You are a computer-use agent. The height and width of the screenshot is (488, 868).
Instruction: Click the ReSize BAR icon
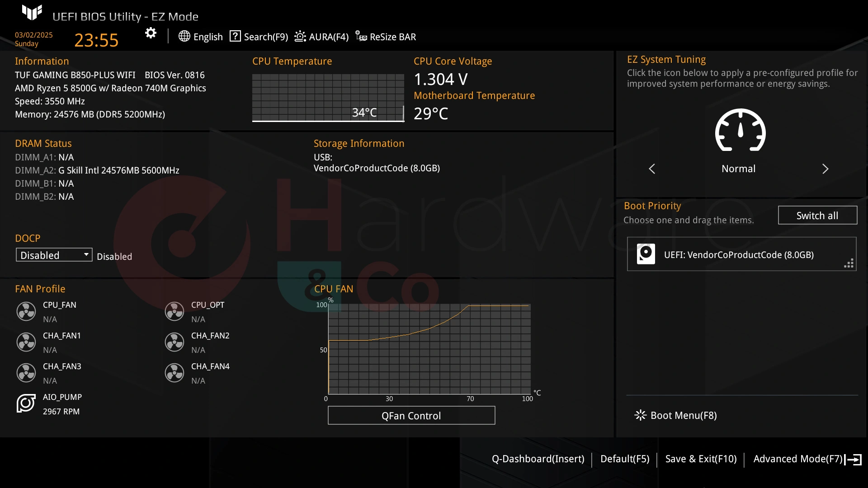361,36
